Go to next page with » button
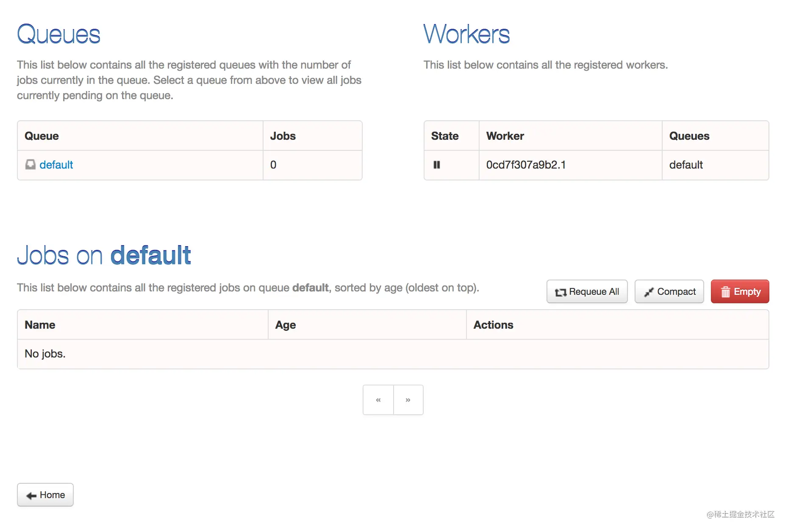 [x=408, y=400]
